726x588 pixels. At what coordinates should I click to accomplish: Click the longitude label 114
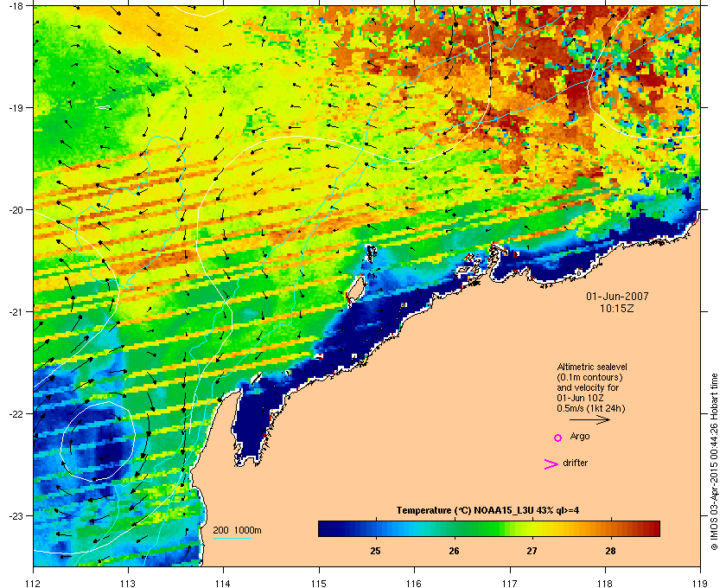click(223, 584)
